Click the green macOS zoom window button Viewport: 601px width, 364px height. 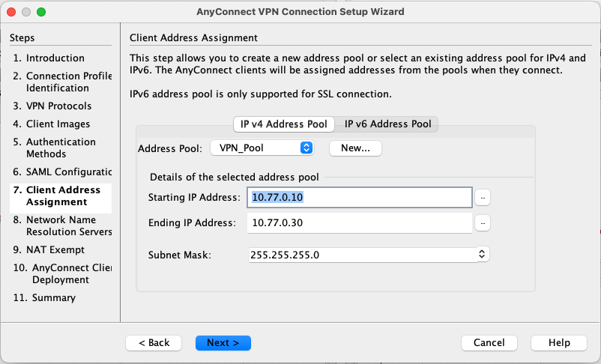[41, 12]
